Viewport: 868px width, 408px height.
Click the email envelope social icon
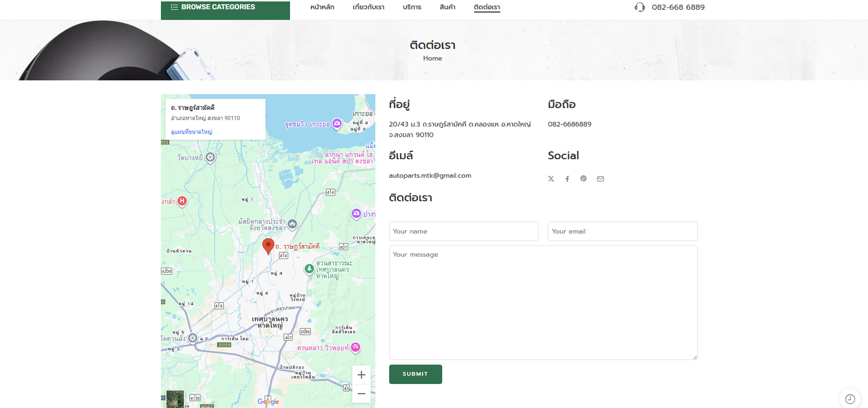pyautogui.click(x=600, y=179)
